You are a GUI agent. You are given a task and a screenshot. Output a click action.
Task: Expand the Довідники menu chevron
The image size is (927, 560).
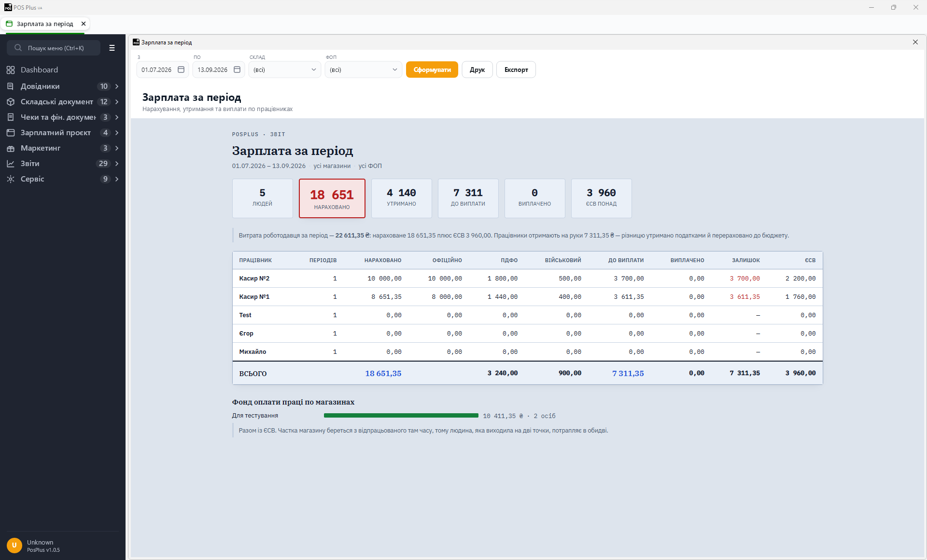click(x=117, y=86)
